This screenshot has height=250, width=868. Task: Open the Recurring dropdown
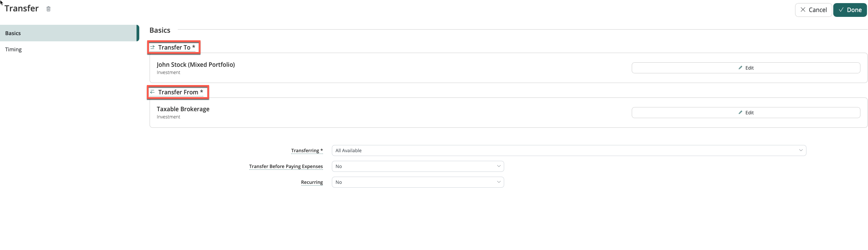(417, 182)
